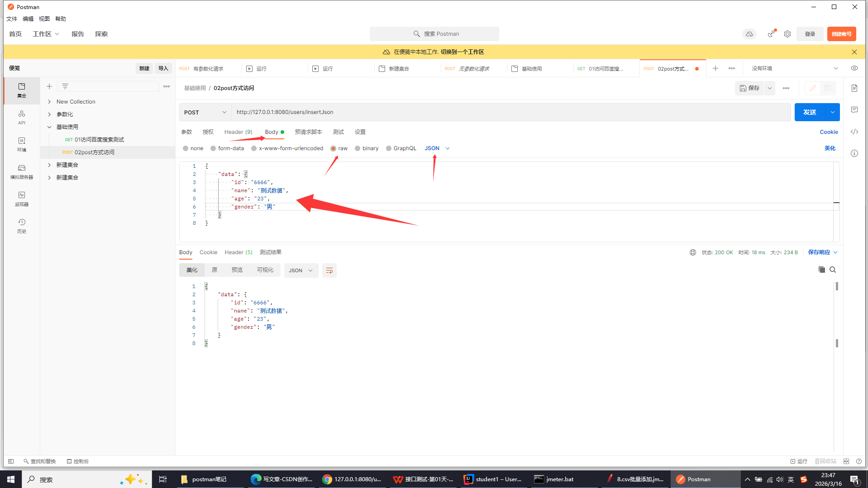This screenshot has height=488, width=868.
Task: Click the 搜索 Postman search box
Action: point(434,34)
